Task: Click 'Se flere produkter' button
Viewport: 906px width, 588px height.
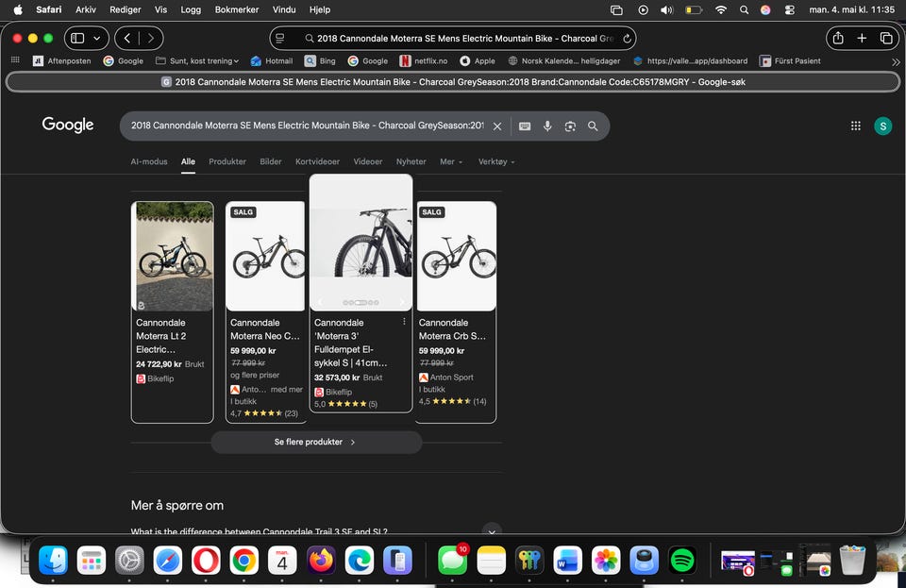Action: [x=316, y=442]
